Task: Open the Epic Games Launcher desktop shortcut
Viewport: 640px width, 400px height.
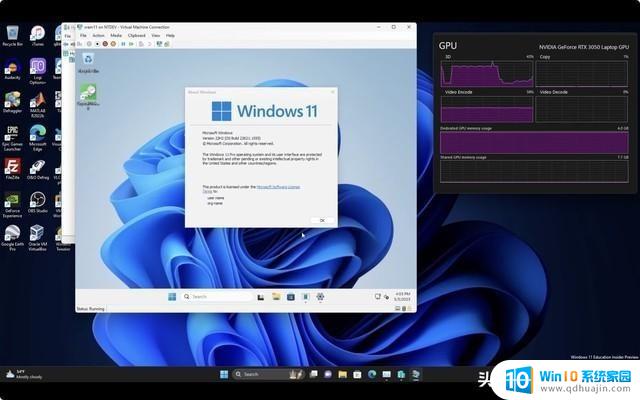Action: coord(13,135)
